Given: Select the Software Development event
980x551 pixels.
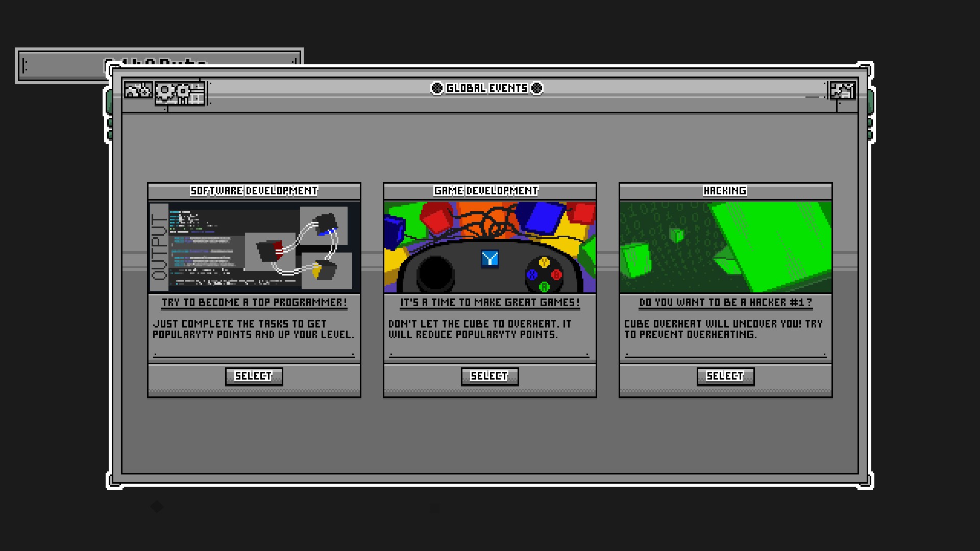Looking at the screenshot, I should click(254, 377).
